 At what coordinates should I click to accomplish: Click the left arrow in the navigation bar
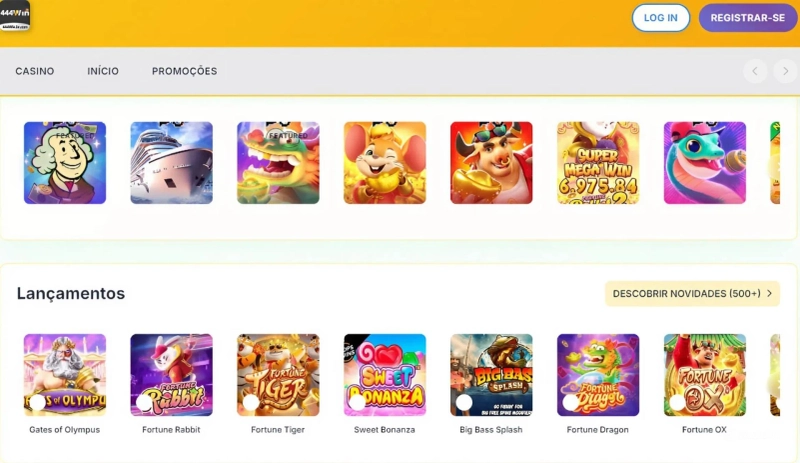(755, 71)
